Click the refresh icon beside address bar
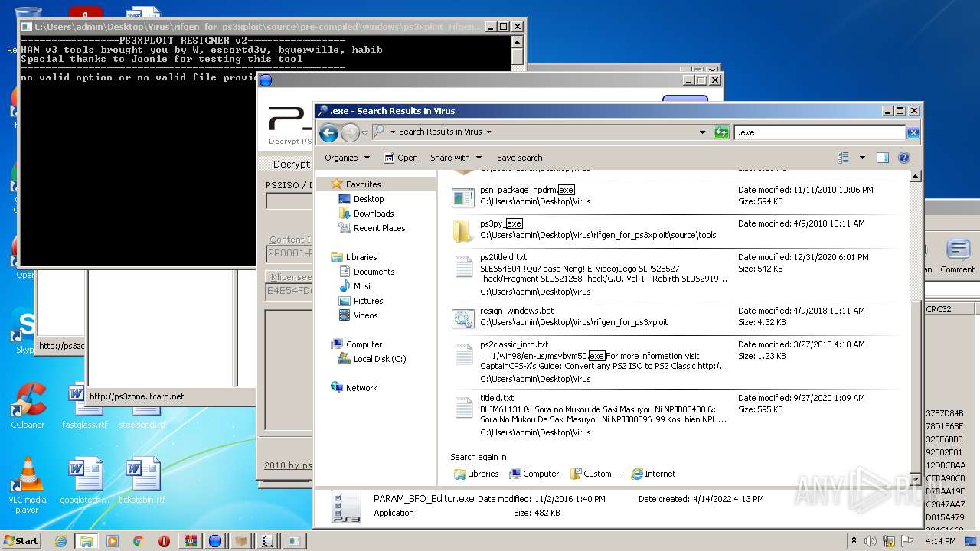This screenshot has height=551, width=980. click(720, 132)
